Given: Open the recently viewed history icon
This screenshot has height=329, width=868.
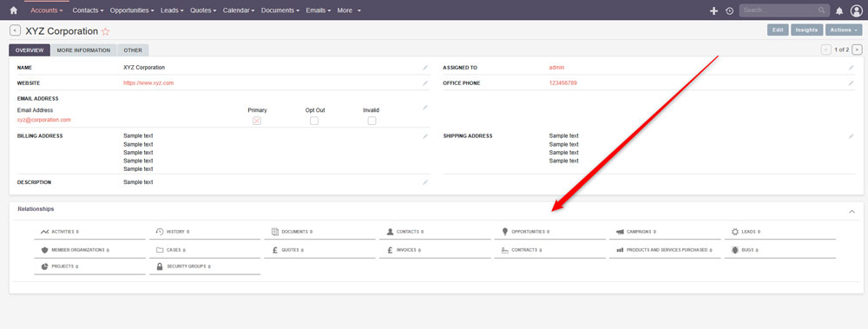Looking at the screenshot, I should (x=730, y=10).
